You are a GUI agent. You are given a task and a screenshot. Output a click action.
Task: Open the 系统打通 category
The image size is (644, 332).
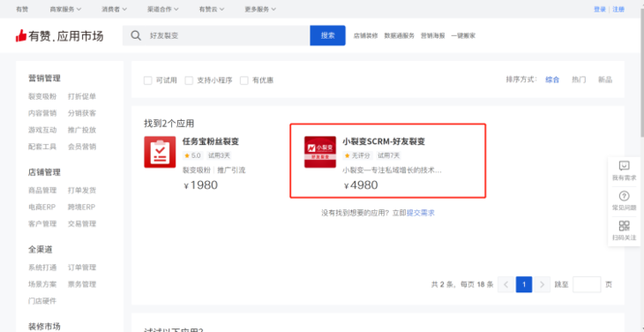pyautogui.click(x=42, y=268)
